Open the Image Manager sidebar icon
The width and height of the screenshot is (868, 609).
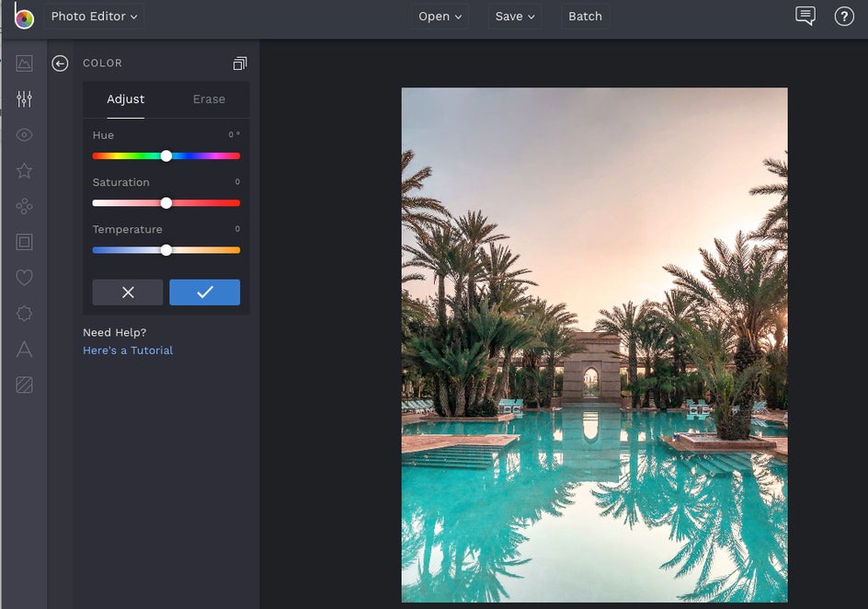click(24, 63)
